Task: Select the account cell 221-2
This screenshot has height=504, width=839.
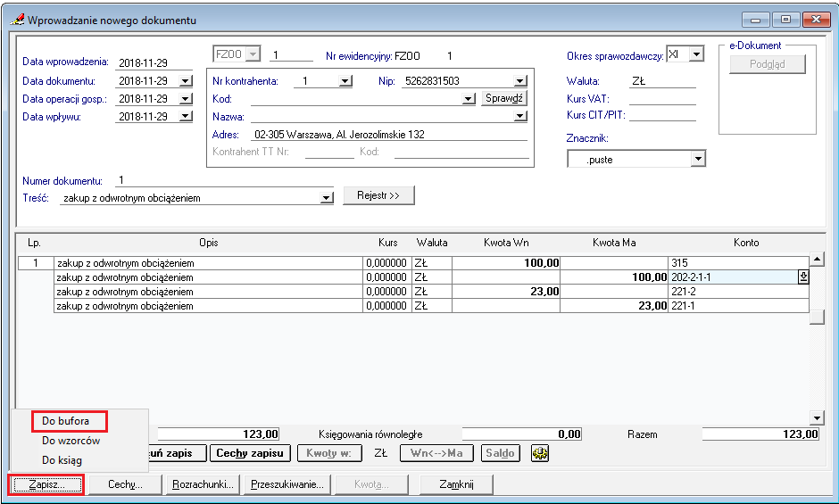Action: click(x=738, y=292)
